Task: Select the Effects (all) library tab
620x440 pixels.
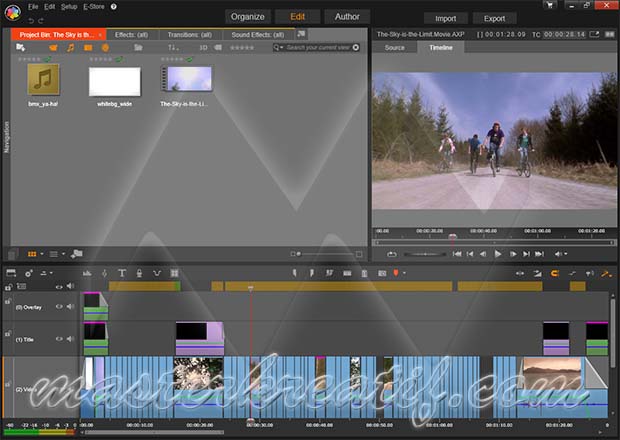Action: (x=131, y=35)
